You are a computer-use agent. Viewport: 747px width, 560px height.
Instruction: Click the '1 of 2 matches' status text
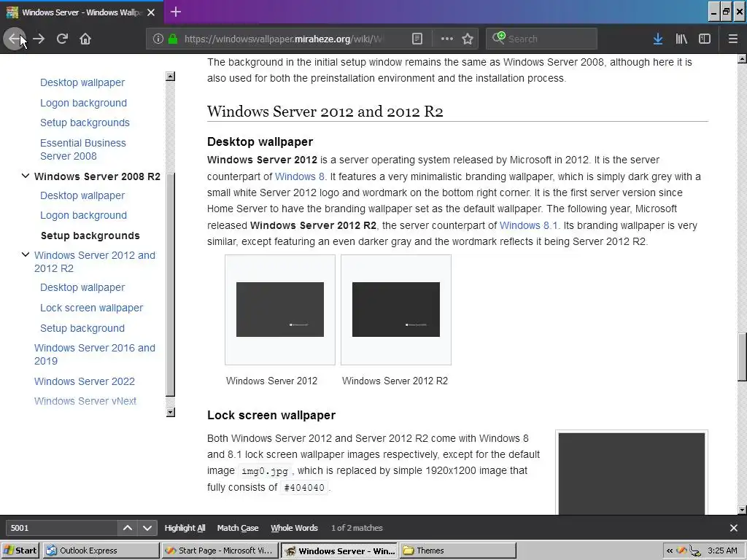click(x=357, y=528)
